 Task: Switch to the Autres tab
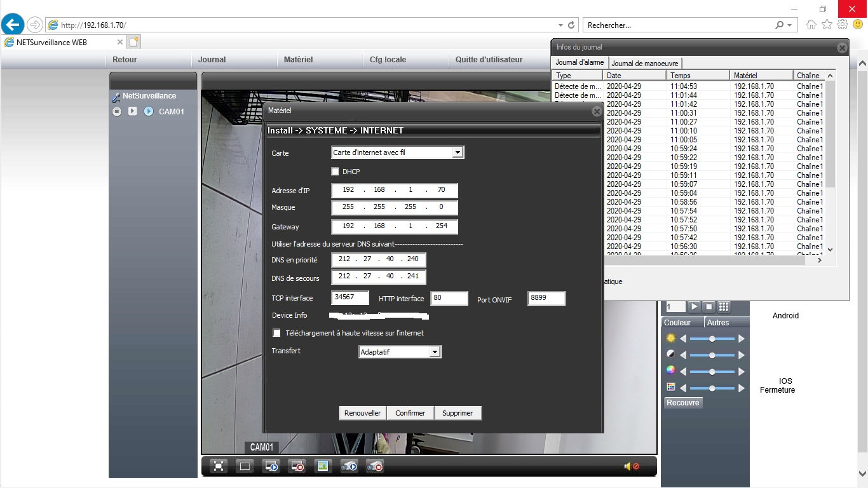pyautogui.click(x=718, y=323)
